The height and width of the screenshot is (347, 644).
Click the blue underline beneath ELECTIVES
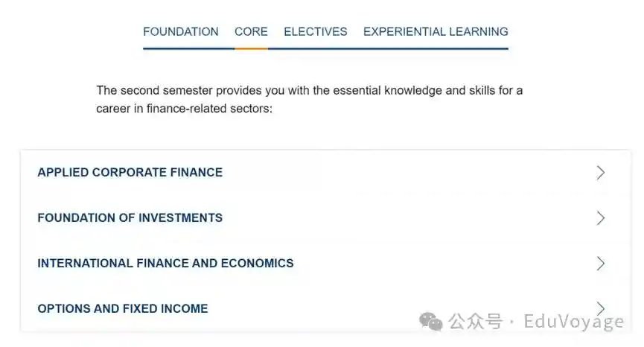coord(316,48)
